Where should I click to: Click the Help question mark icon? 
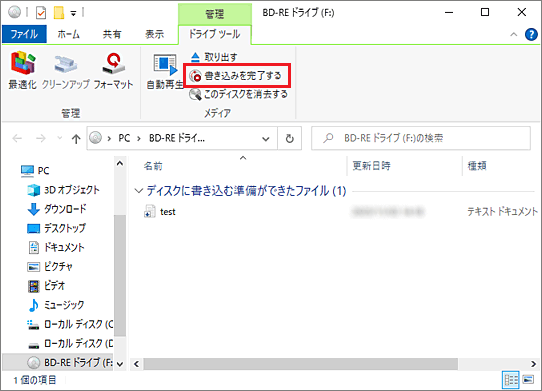[x=531, y=34]
